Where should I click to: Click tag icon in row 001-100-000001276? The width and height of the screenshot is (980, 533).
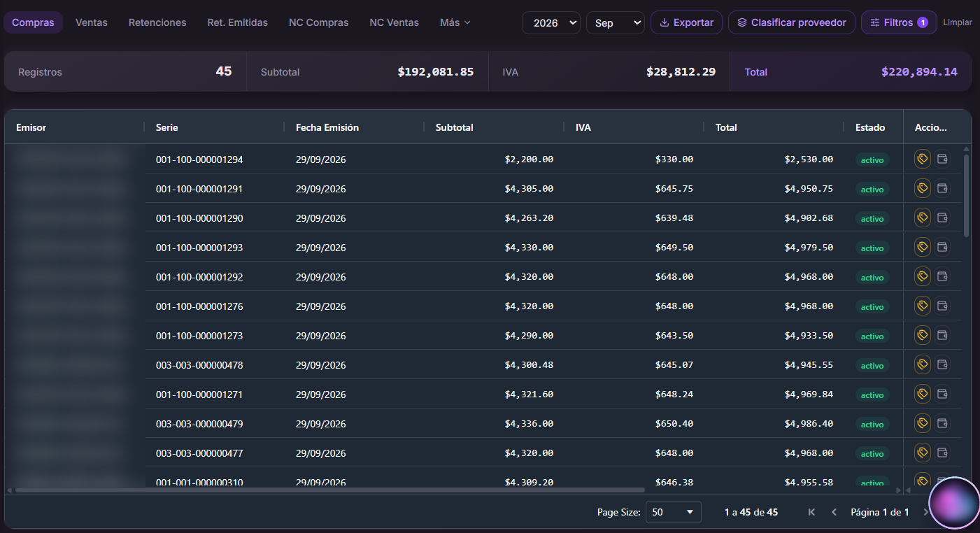923,306
